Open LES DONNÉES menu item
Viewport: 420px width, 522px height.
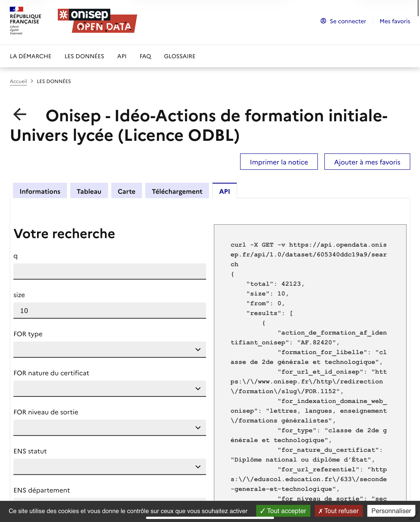[x=84, y=56]
